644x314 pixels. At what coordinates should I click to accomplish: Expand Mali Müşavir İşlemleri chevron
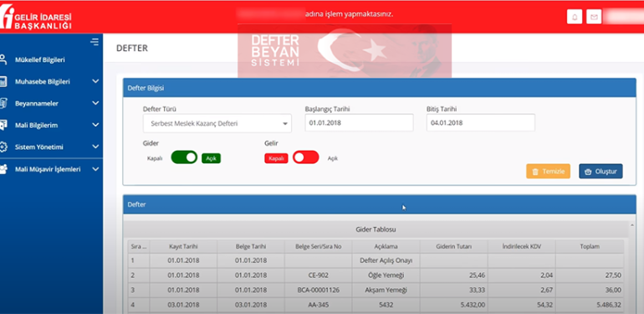pyautogui.click(x=95, y=169)
